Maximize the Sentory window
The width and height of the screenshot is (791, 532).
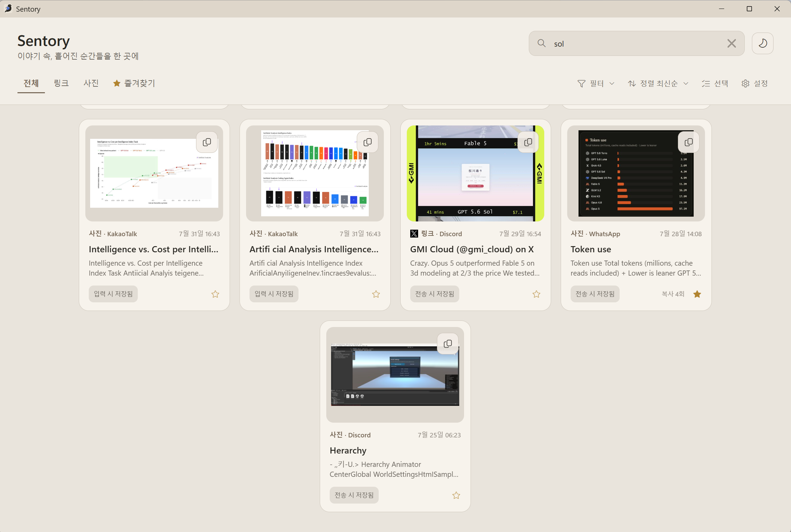749,9
